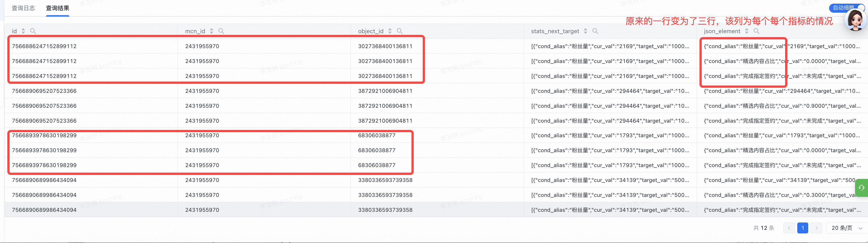Go to the previous results page
Image resolution: width=868 pixels, height=243 pixels.
pos(789,228)
